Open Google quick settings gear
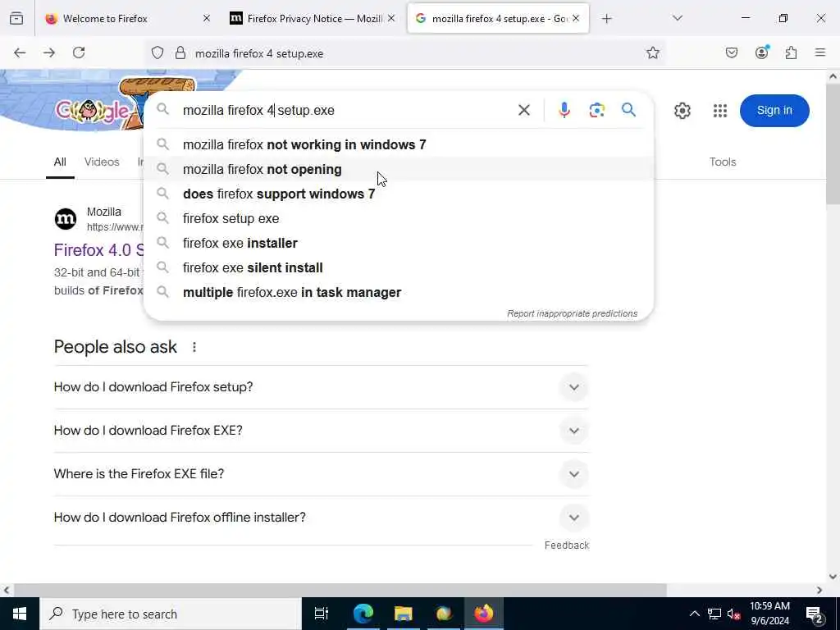840x630 pixels. (682, 111)
